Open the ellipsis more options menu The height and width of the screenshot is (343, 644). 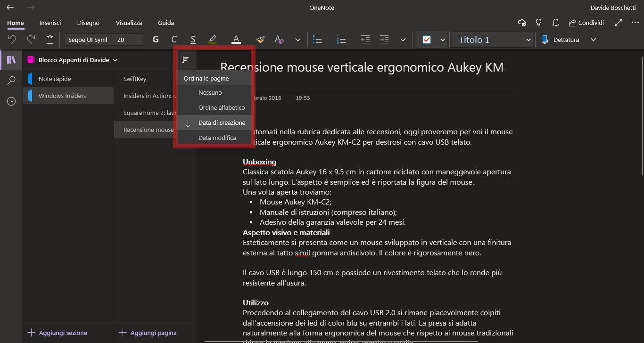(x=634, y=23)
